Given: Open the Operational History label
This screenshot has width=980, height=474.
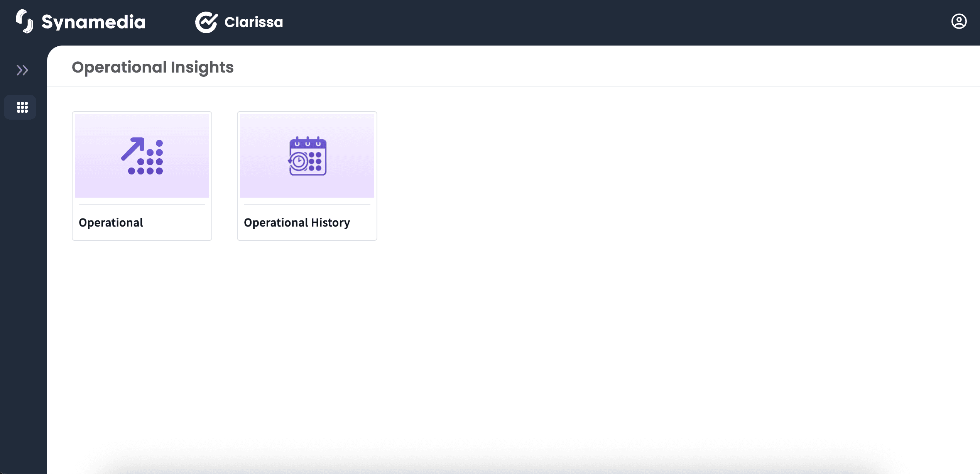Looking at the screenshot, I should [x=297, y=223].
